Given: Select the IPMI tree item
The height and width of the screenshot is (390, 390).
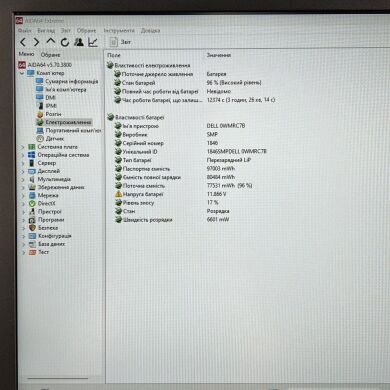Looking at the screenshot, I should coord(46,106).
